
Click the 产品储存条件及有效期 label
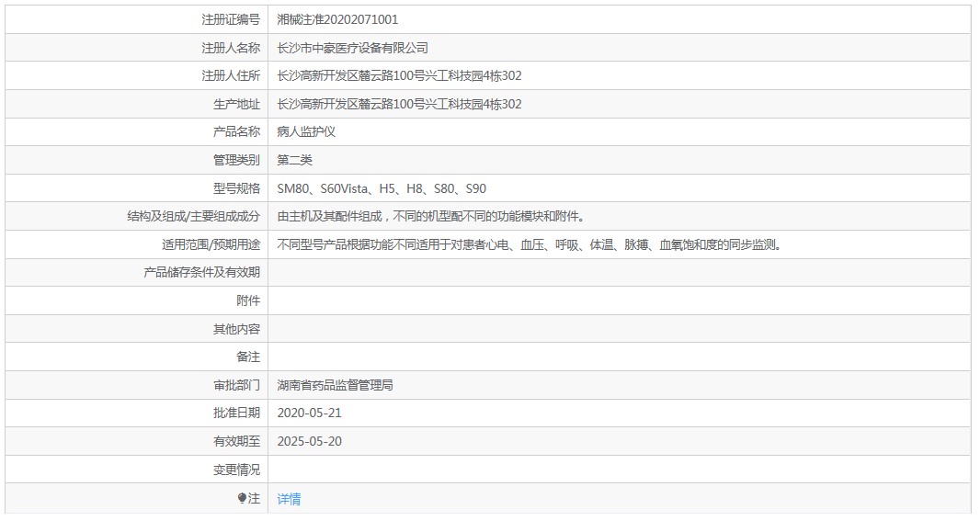pos(202,272)
